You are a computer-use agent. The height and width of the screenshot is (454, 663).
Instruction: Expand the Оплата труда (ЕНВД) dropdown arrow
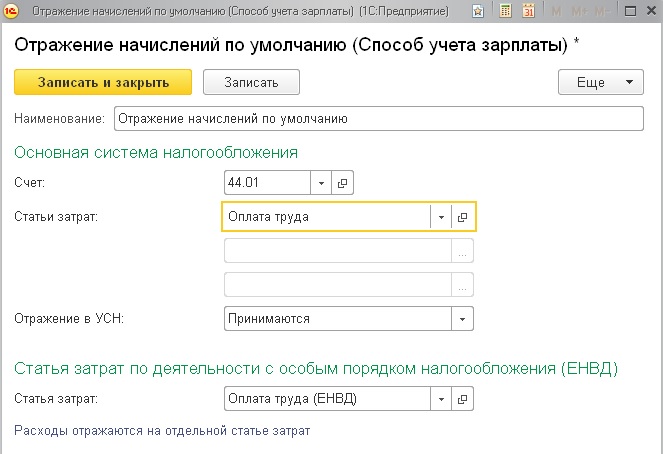(441, 399)
